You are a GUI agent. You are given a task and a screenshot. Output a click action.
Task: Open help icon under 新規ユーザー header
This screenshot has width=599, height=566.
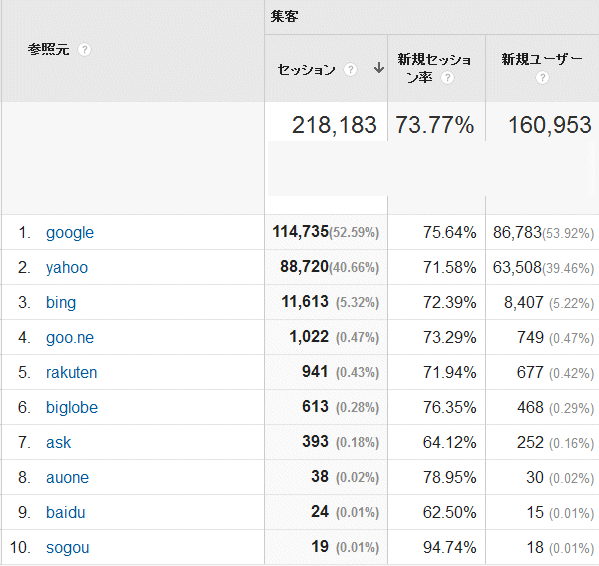(x=542, y=78)
